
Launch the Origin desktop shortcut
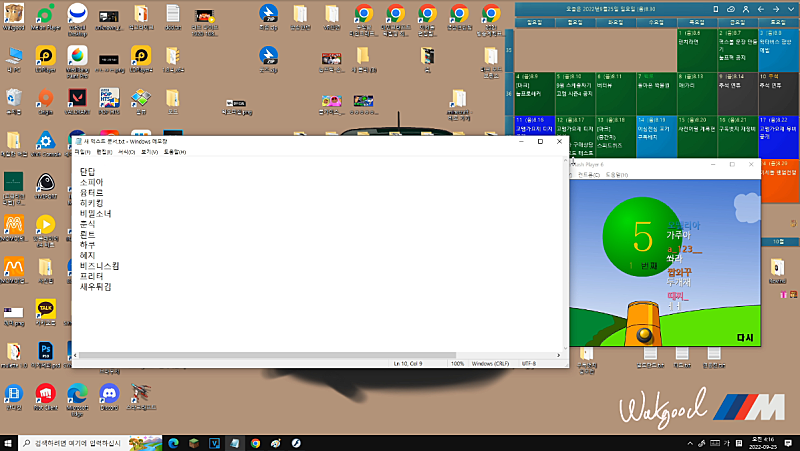click(x=45, y=101)
